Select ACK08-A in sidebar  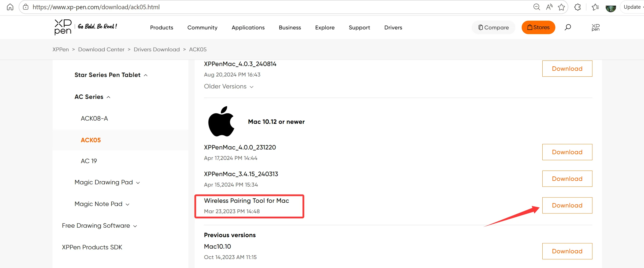[x=94, y=118]
